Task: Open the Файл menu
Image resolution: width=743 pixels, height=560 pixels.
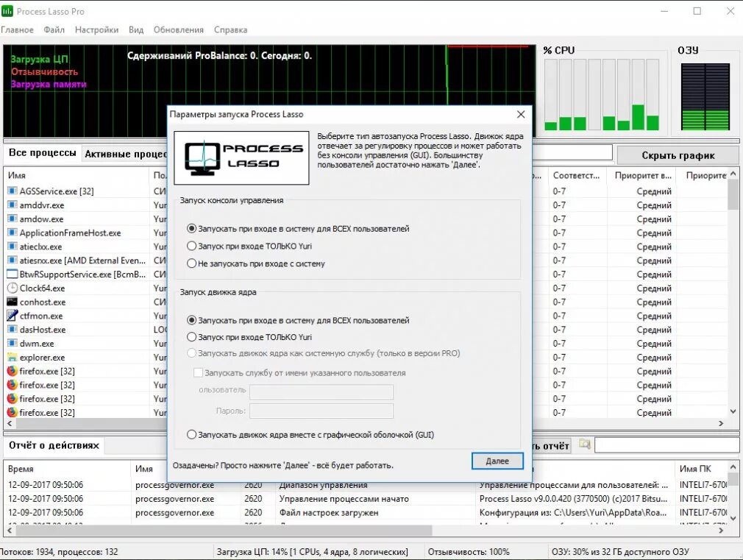Action: 54,29
